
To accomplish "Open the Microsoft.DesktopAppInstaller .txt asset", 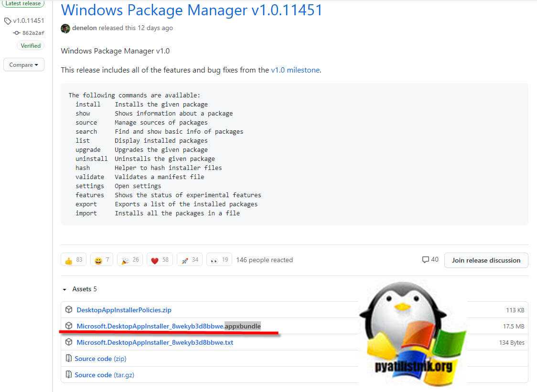I will (x=154, y=342).
